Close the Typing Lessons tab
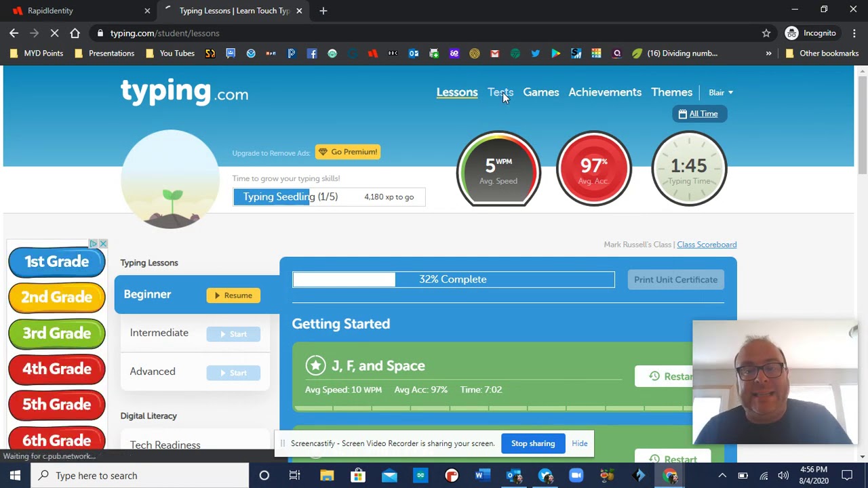The width and height of the screenshot is (868, 488). coord(299,11)
